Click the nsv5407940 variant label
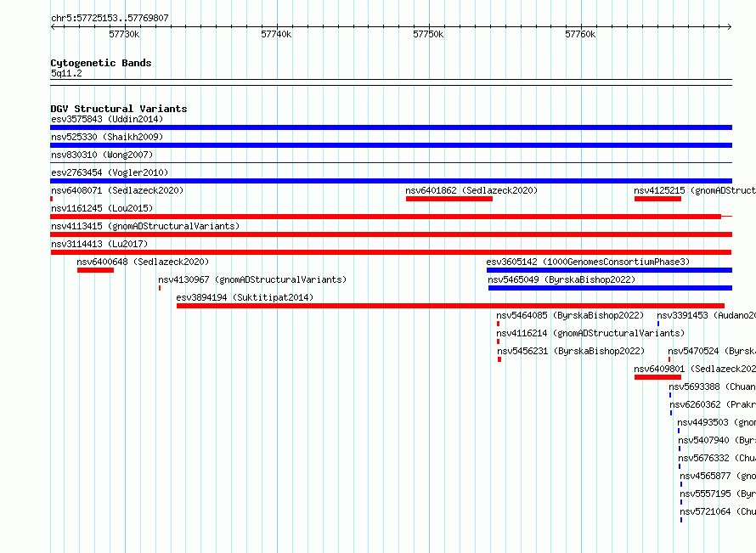The image size is (756, 553). click(x=717, y=440)
